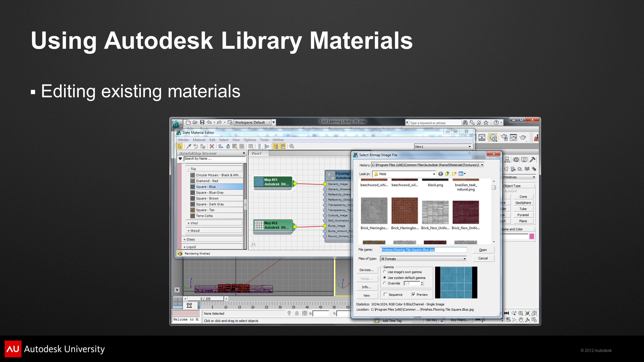Open the Options menu in Slate editor
644x362 pixels.
[x=250, y=140]
